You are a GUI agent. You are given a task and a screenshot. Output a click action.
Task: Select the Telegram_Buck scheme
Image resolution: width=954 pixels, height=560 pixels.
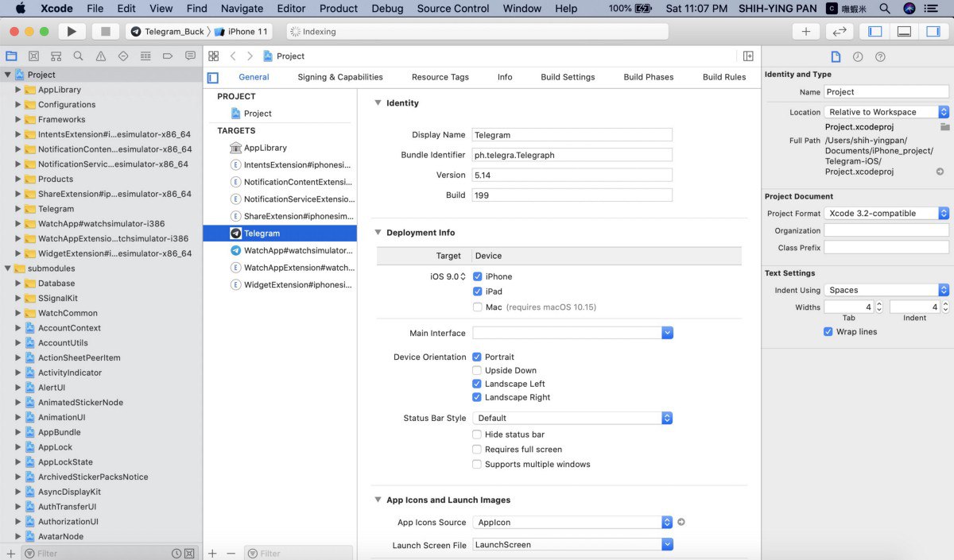(167, 32)
